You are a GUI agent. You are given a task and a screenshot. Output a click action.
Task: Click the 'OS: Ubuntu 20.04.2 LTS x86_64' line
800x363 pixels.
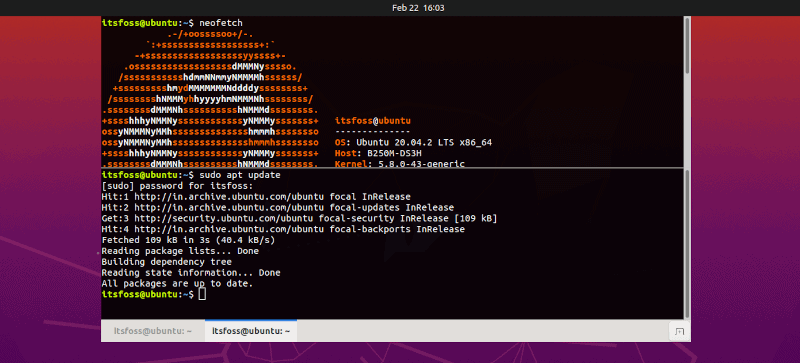[x=413, y=142]
